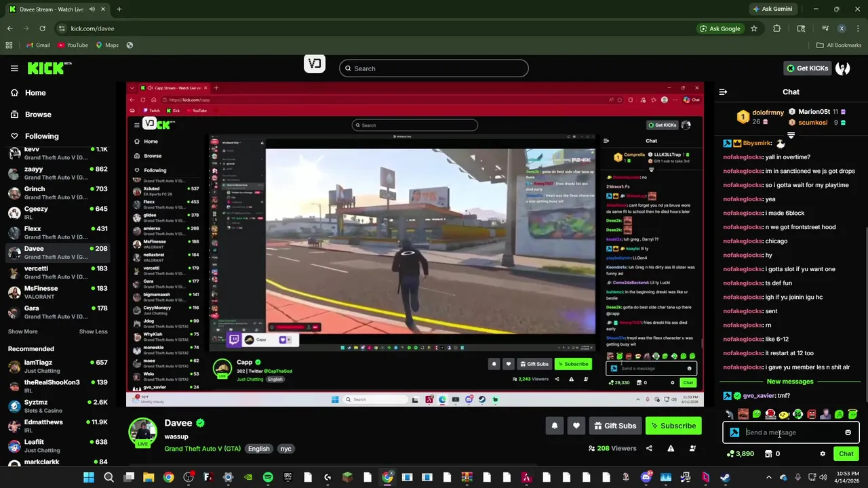Open the Kick hamburger sidebar menu

[14, 68]
